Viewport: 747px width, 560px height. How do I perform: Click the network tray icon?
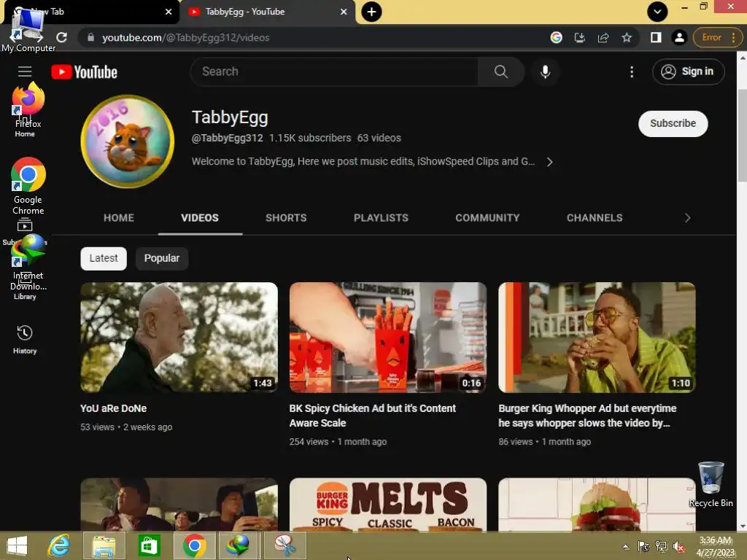tap(661, 547)
